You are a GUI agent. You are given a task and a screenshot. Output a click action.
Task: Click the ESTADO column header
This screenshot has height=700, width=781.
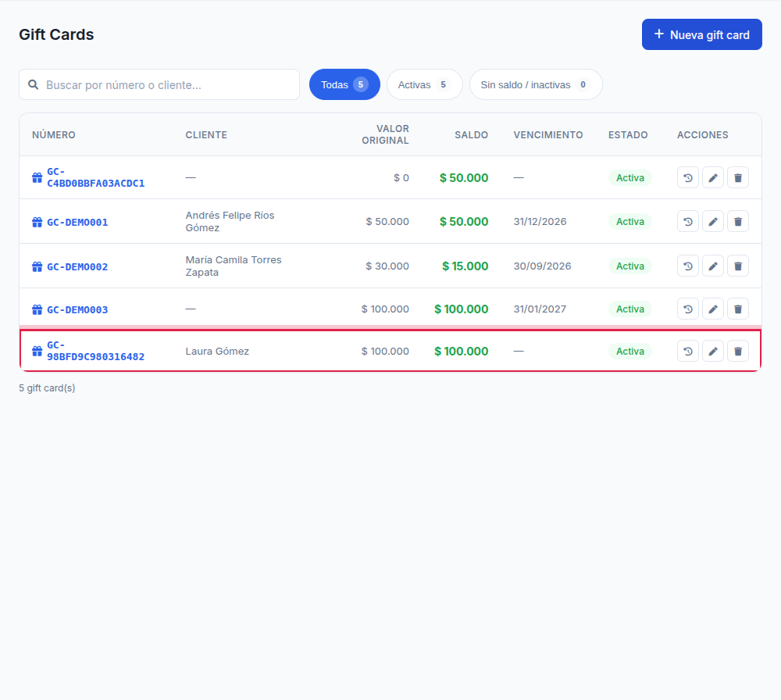pos(628,135)
